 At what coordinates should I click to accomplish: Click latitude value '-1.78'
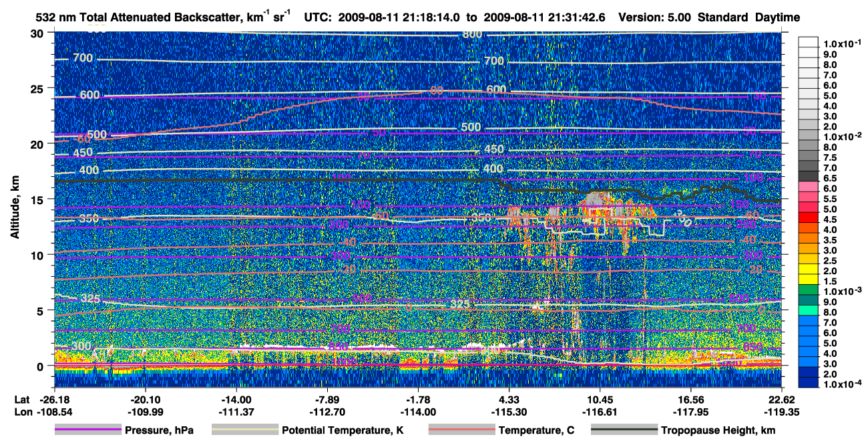click(418, 399)
